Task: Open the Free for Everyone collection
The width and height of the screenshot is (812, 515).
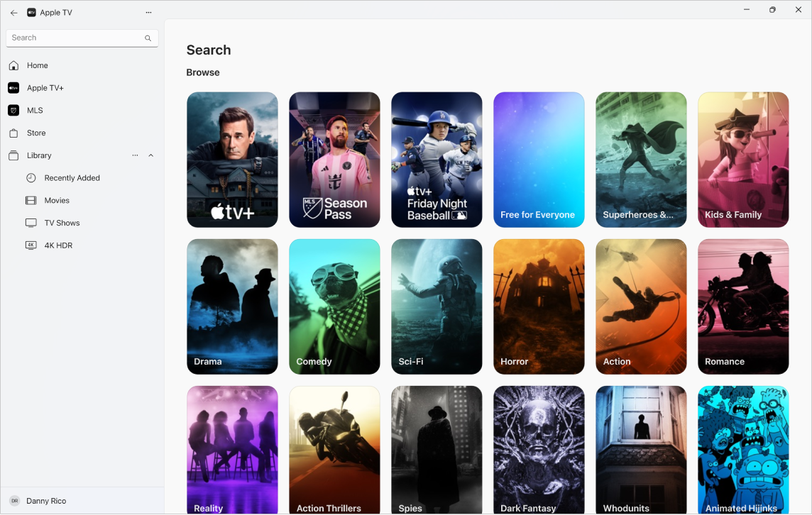Action: (539, 159)
